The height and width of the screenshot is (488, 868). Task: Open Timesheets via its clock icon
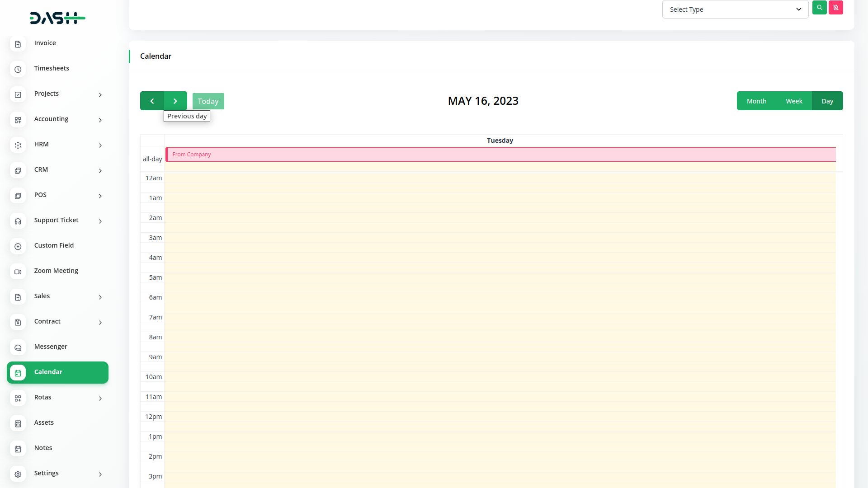click(x=18, y=69)
